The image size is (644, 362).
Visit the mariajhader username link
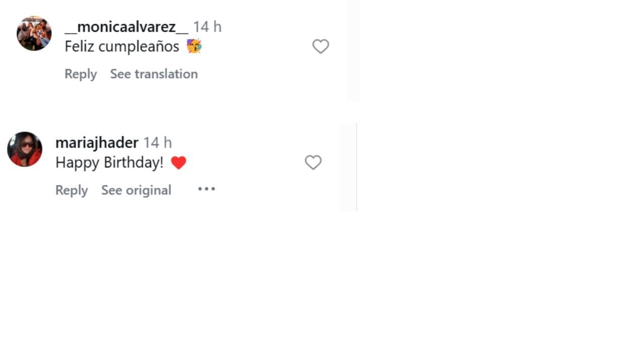click(97, 143)
